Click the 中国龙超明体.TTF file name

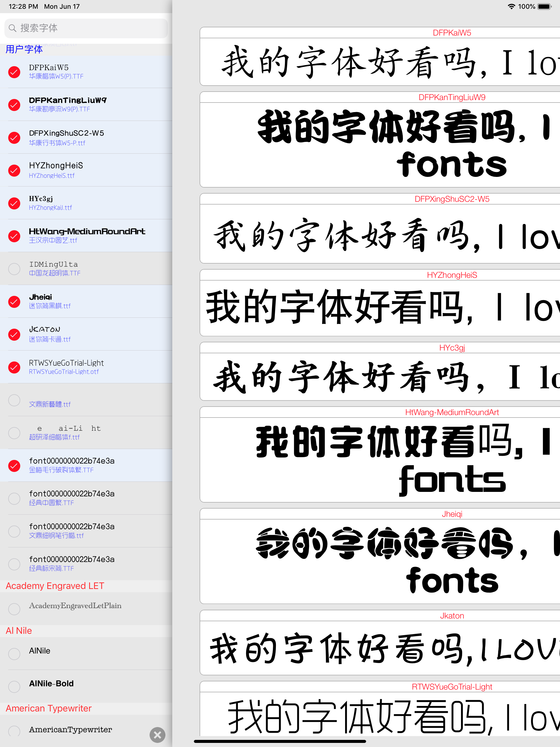pos(55,273)
